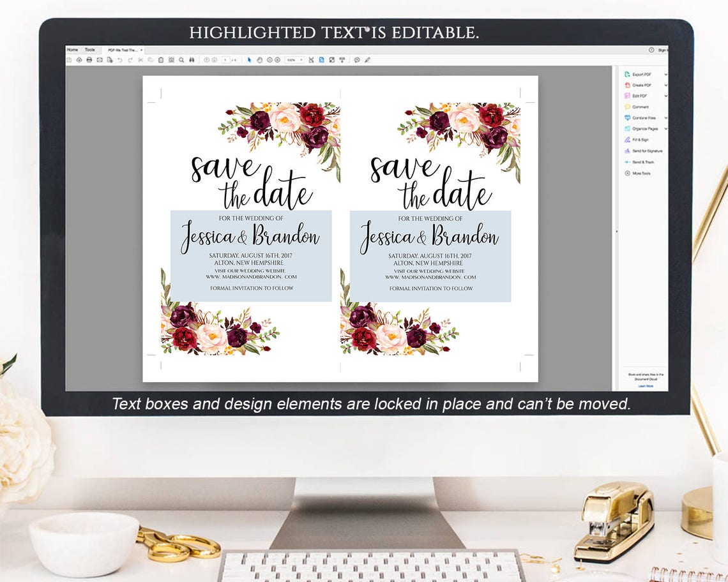Enable the Select tool pointer
Viewport: 728px width, 582px height.
(x=249, y=59)
